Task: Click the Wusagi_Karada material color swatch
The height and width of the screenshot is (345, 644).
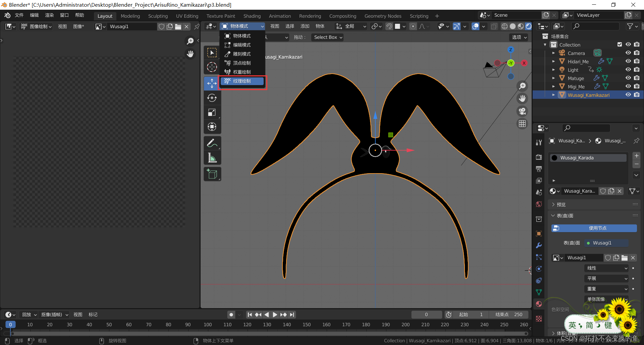Action: 555,158
